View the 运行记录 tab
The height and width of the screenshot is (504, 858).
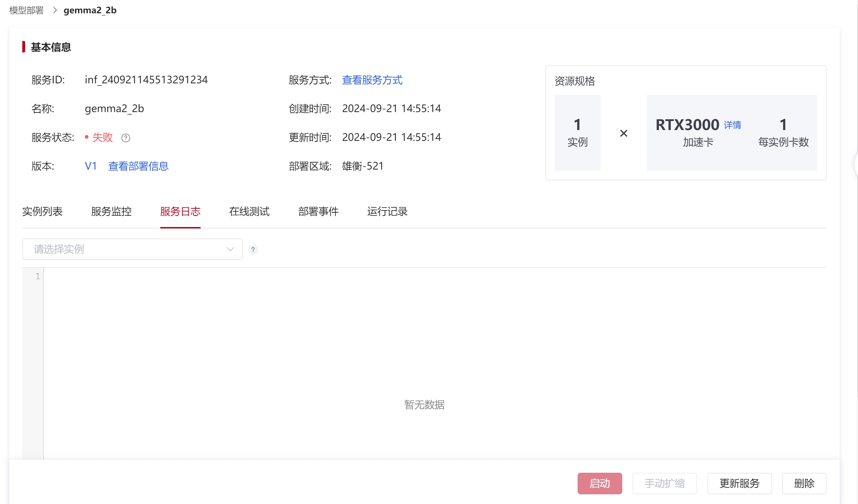pos(387,211)
